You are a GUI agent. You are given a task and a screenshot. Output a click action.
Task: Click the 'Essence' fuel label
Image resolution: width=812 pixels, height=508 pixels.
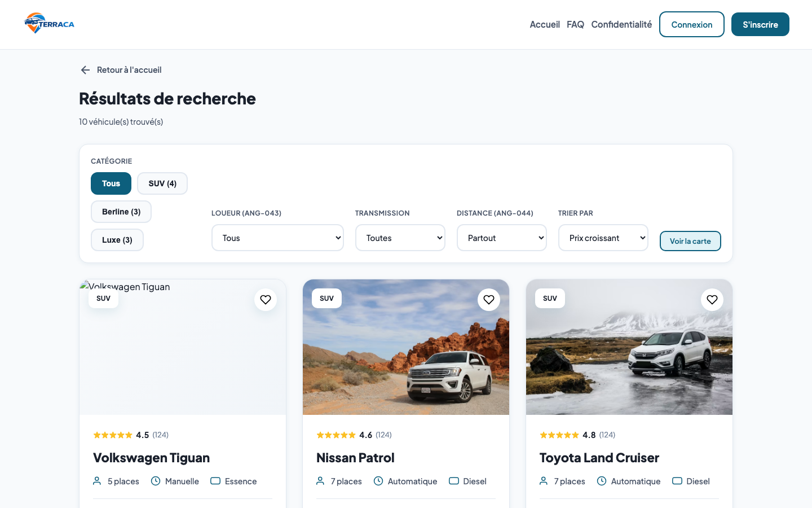pos(241,481)
